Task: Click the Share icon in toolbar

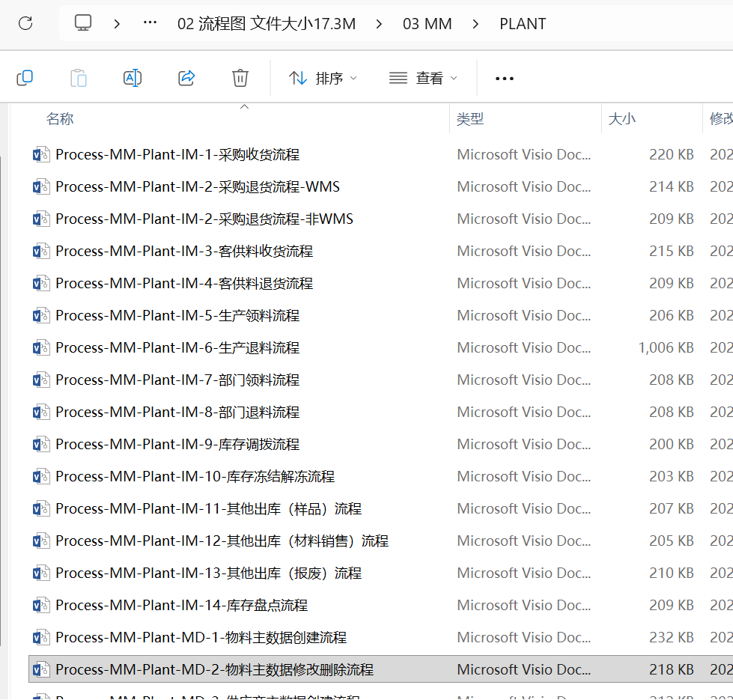Action: click(x=186, y=78)
